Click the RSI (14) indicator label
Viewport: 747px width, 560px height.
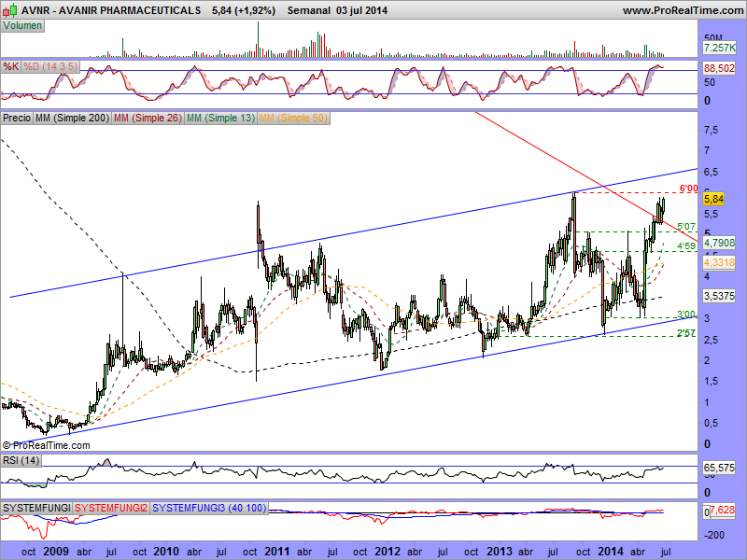point(21,460)
